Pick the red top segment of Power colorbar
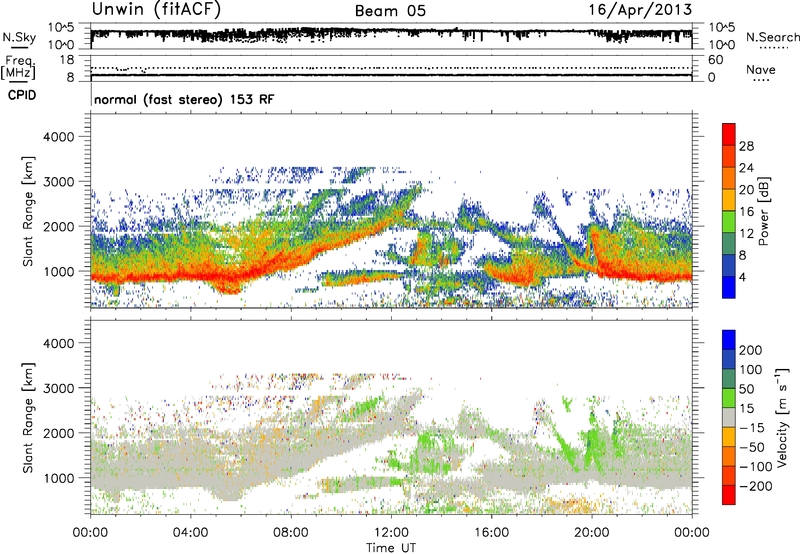This screenshot has height=554, width=800. [729, 134]
